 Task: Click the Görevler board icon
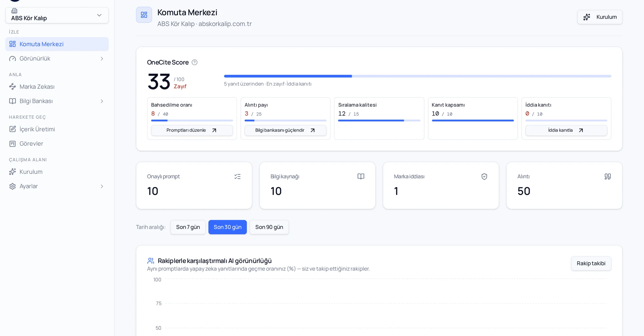[13, 143]
